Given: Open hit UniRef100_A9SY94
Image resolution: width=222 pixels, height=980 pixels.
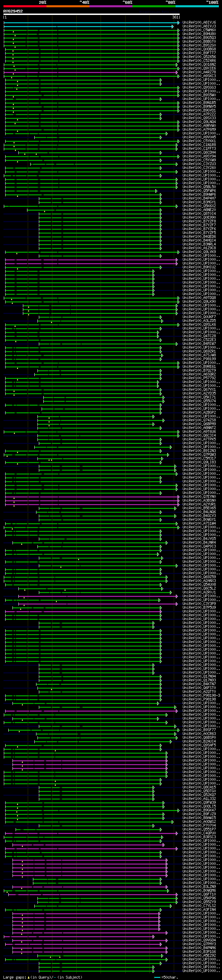Looking at the screenshot, I should (x=199, y=156).
